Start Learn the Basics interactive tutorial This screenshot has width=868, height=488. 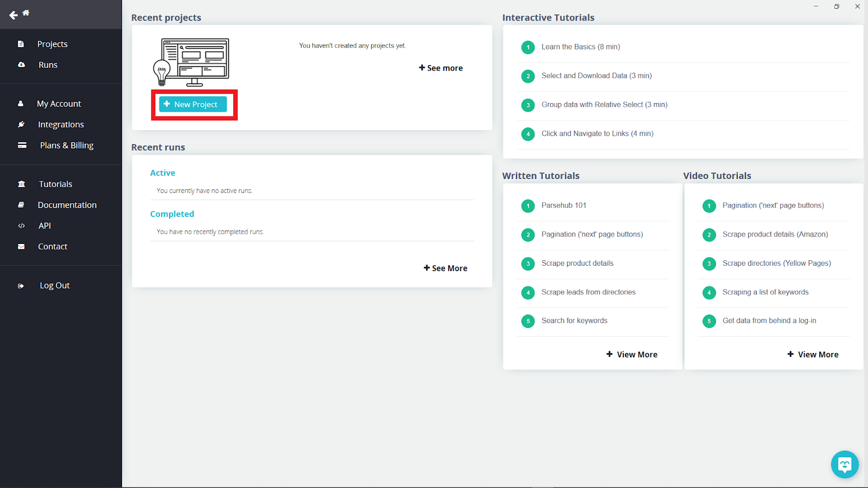click(580, 47)
